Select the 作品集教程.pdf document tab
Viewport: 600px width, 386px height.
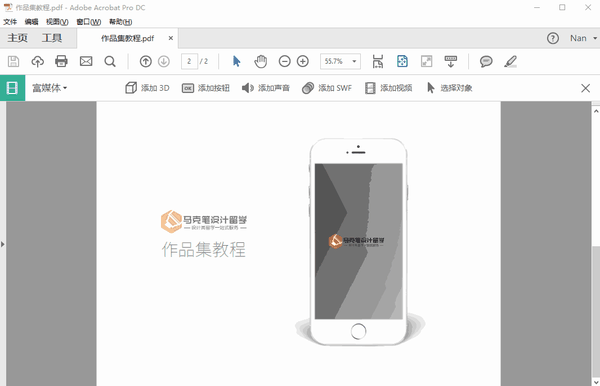click(x=127, y=38)
